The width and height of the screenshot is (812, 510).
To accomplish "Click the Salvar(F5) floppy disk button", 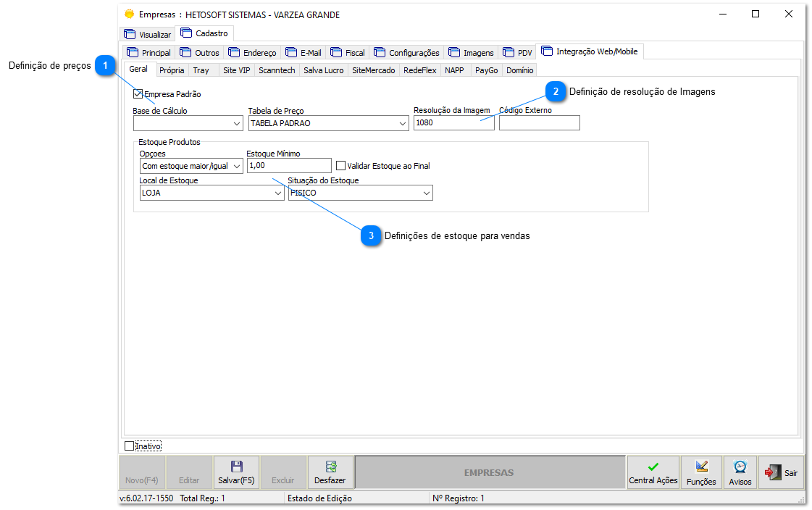I will tap(236, 472).
